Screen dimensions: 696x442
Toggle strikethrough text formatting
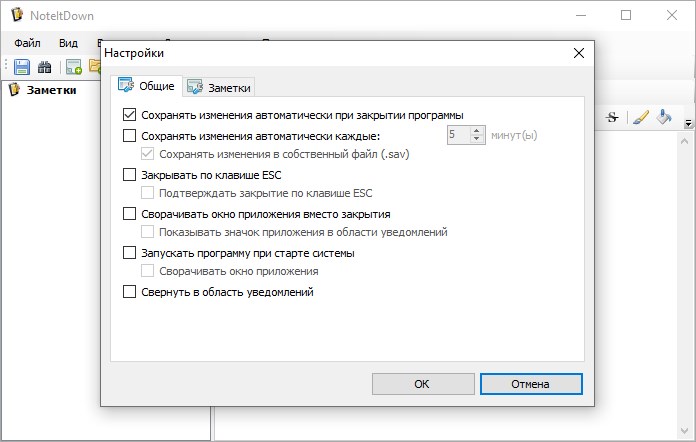tap(612, 117)
